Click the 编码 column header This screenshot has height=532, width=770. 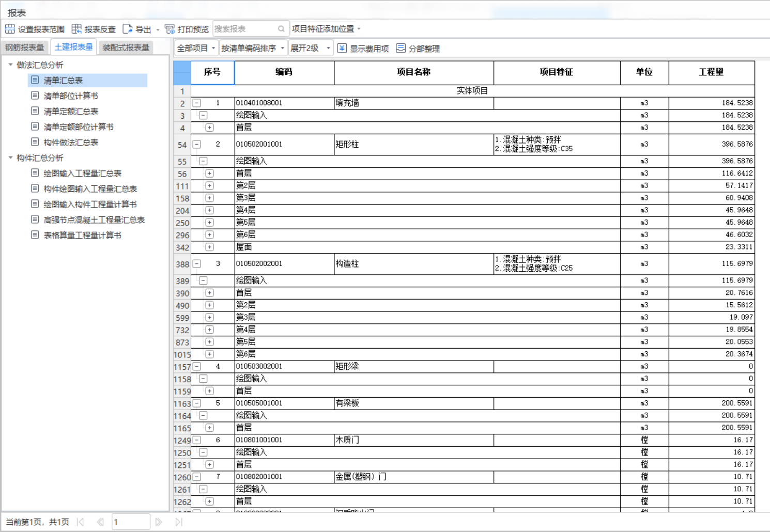284,72
